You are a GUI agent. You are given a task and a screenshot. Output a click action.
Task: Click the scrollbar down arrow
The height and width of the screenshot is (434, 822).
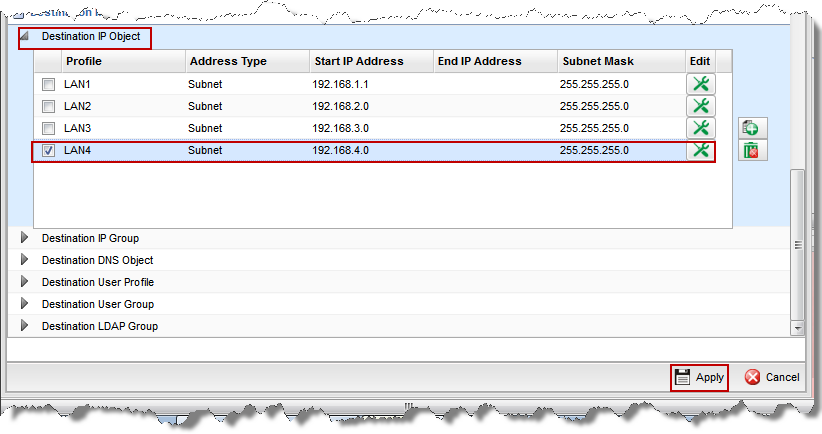pos(797,327)
